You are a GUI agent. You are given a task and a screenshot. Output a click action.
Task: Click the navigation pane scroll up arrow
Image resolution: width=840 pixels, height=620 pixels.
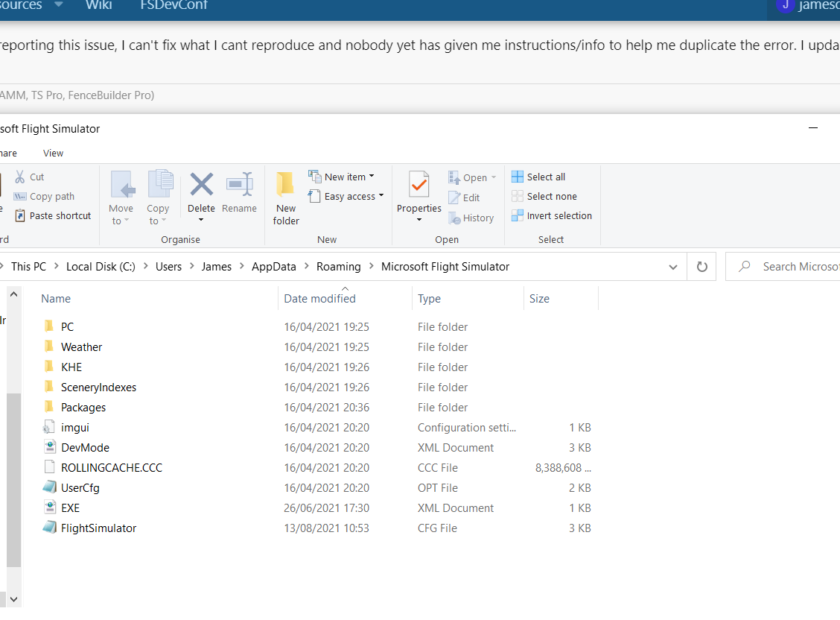point(14,294)
